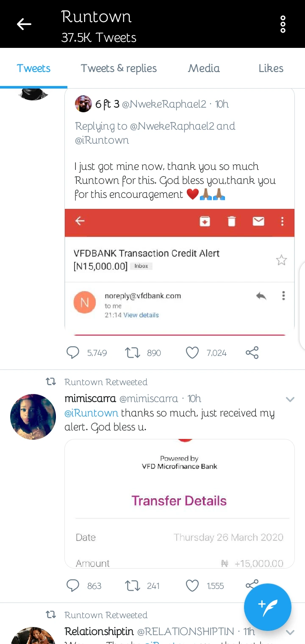Reply to the 6 ft 3 tweet
This screenshot has height=644, width=305.
(x=73, y=353)
